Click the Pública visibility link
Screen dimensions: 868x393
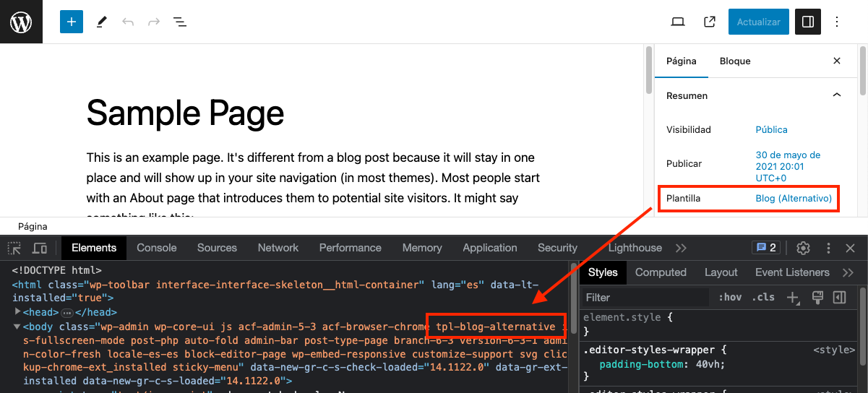[x=771, y=129]
